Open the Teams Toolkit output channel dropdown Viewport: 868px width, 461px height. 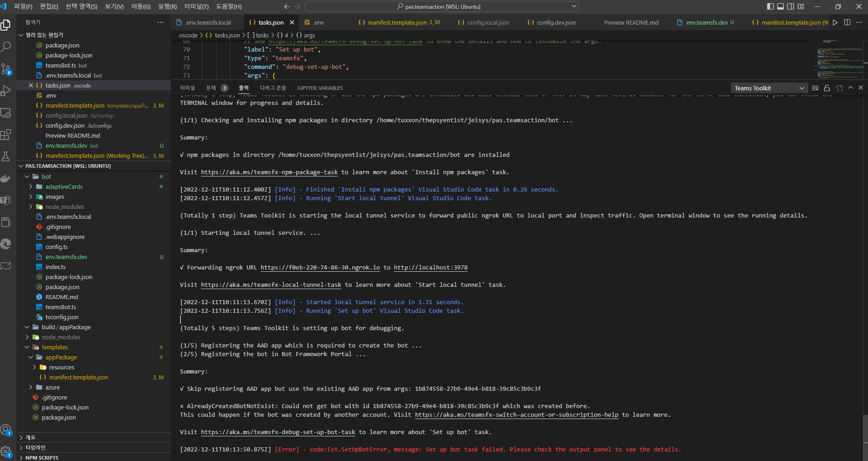(x=768, y=88)
